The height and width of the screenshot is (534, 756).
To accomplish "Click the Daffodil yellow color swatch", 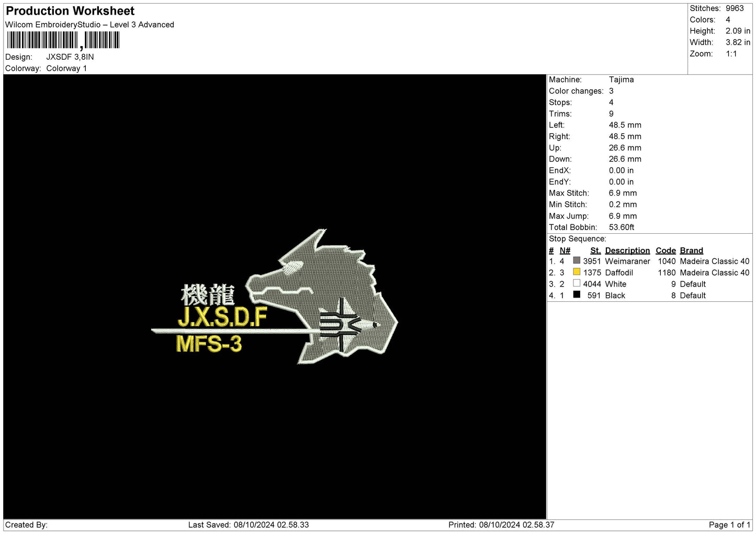I will (577, 272).
